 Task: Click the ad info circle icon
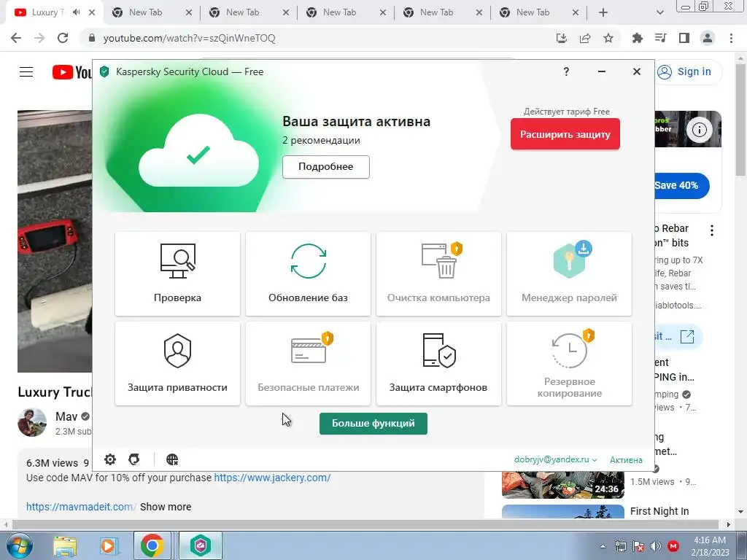pos(700,130)
